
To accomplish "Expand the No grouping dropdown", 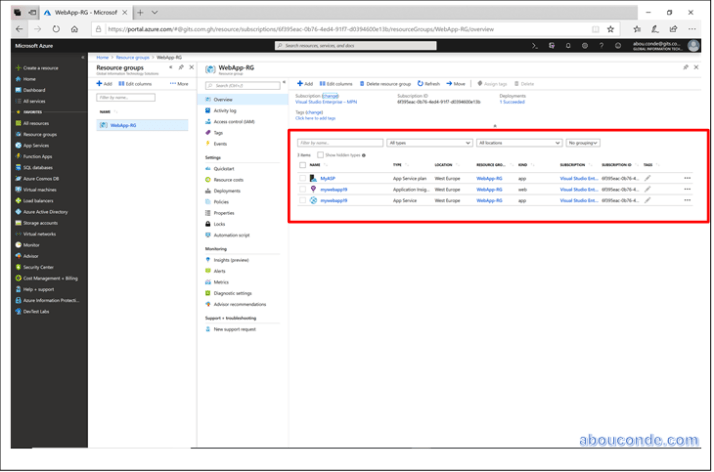I will (x=583, y=143).
